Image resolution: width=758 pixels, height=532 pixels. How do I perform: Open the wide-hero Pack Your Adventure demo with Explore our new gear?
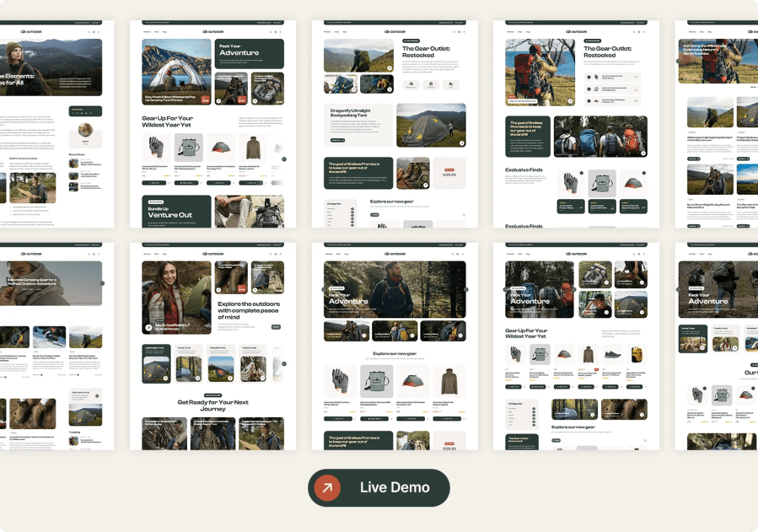[395, 347]
